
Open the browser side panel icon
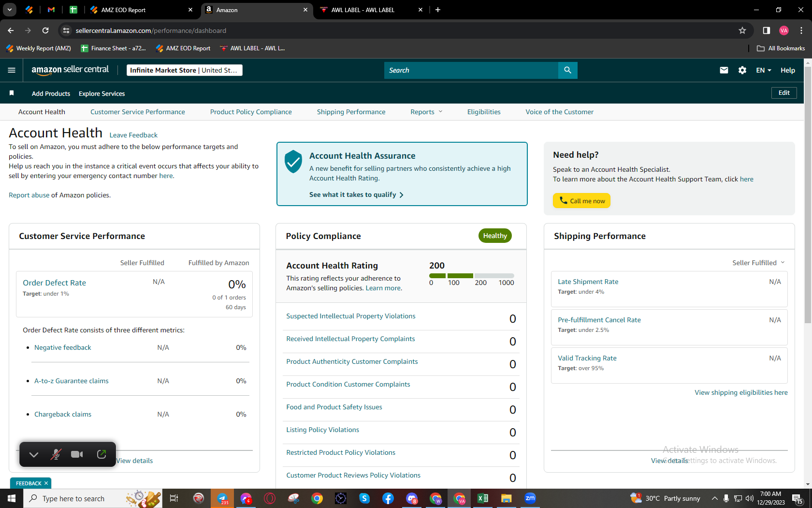tap(766, 30)
